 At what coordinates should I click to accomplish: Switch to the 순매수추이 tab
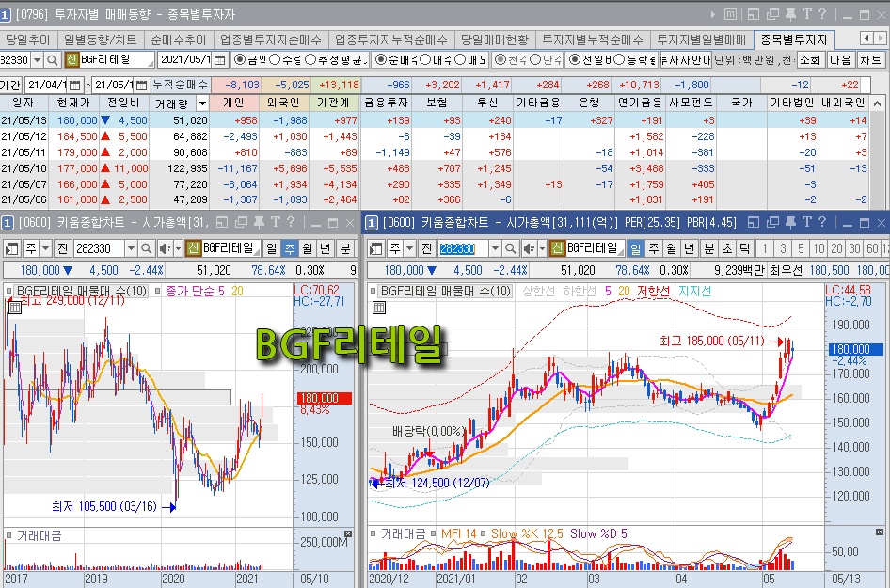pos(178,40)
